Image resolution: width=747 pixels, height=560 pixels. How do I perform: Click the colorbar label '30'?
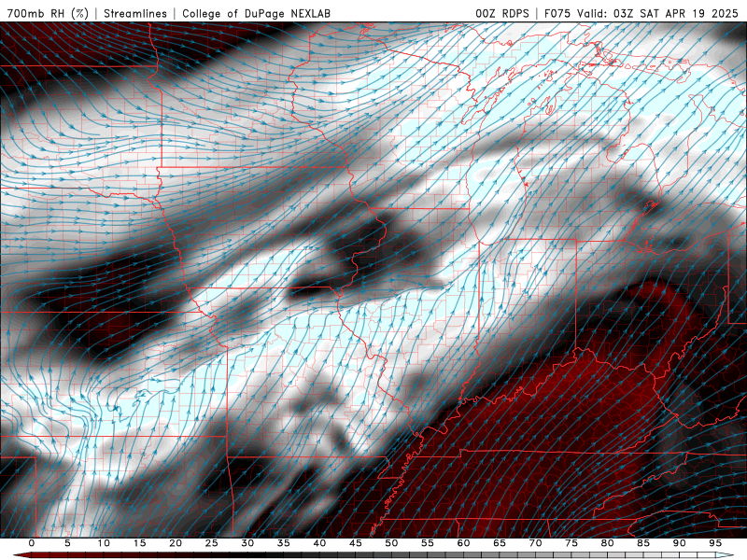pos(247,543)
